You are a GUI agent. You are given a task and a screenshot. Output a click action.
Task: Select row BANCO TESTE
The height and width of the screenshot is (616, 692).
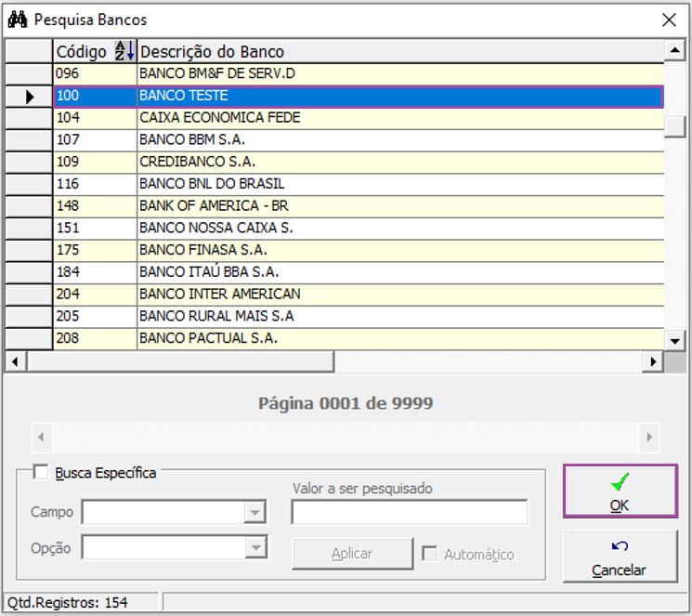tap(359, 97)
